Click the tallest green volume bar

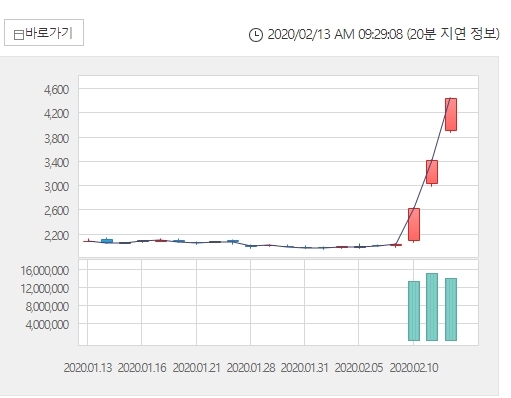pos(432,307)
